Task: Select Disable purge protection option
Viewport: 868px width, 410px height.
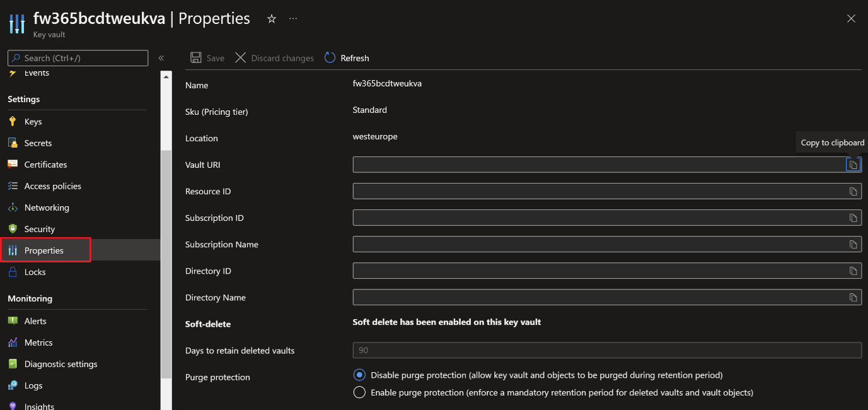Action: coord(359,375)
